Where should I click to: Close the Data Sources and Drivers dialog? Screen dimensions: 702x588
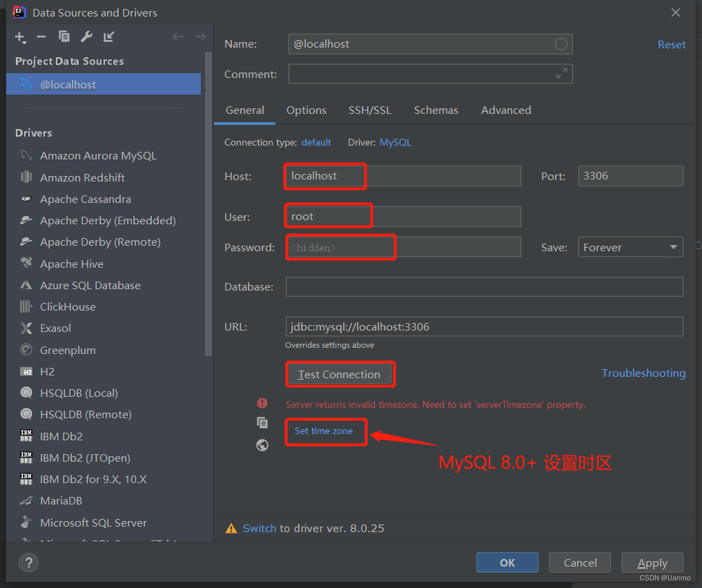click(676, 12)
